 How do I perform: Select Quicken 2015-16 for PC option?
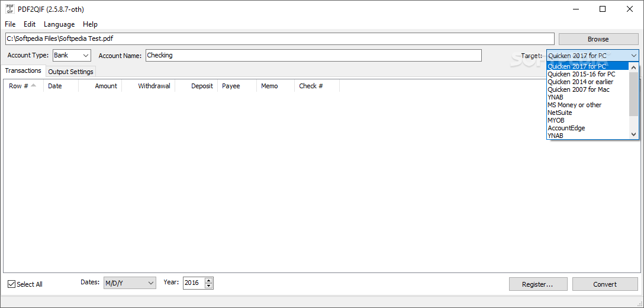coord(588,74)
